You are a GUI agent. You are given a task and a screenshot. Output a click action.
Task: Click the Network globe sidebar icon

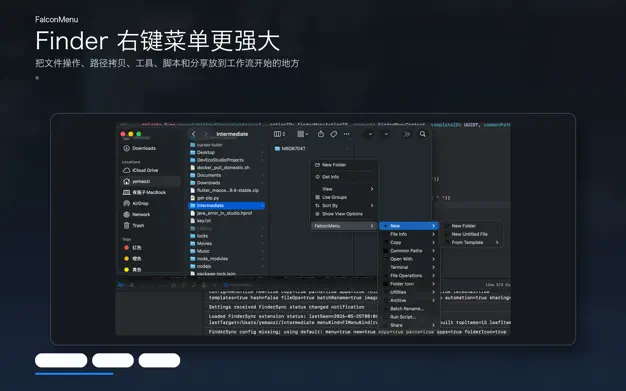point(127,214)
